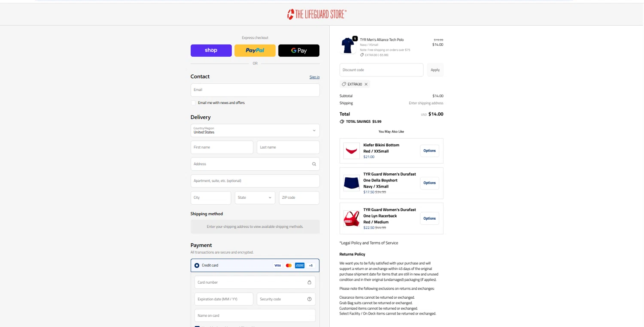Choose the Google Pay express checkout button
This screenshot has height=327, width=644.
[299, 50]
